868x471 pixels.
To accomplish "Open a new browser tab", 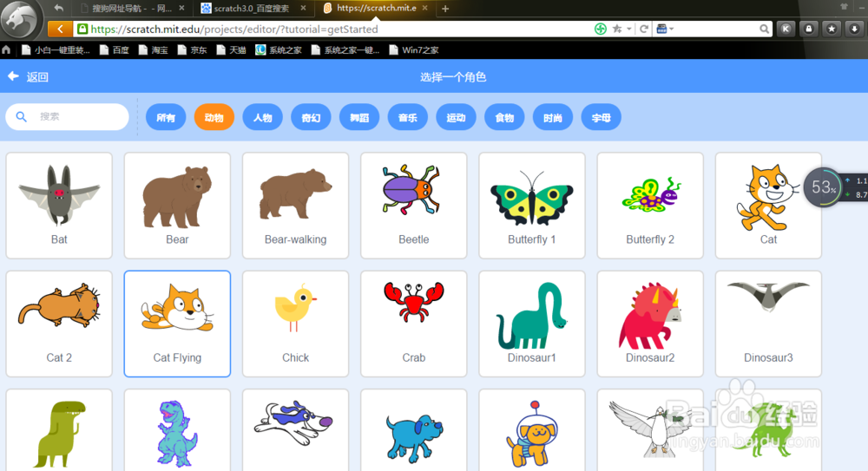I will click(445, 9).
